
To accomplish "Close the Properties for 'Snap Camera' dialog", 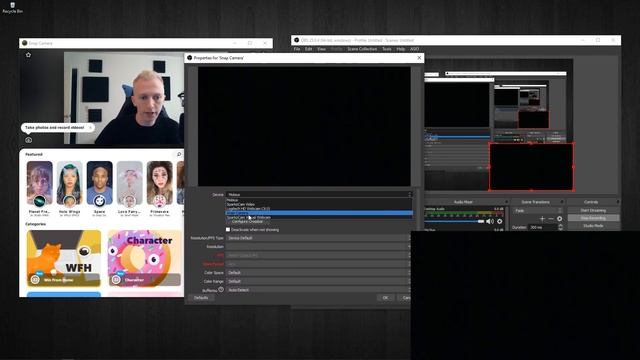I will click(x=419, y=58).
